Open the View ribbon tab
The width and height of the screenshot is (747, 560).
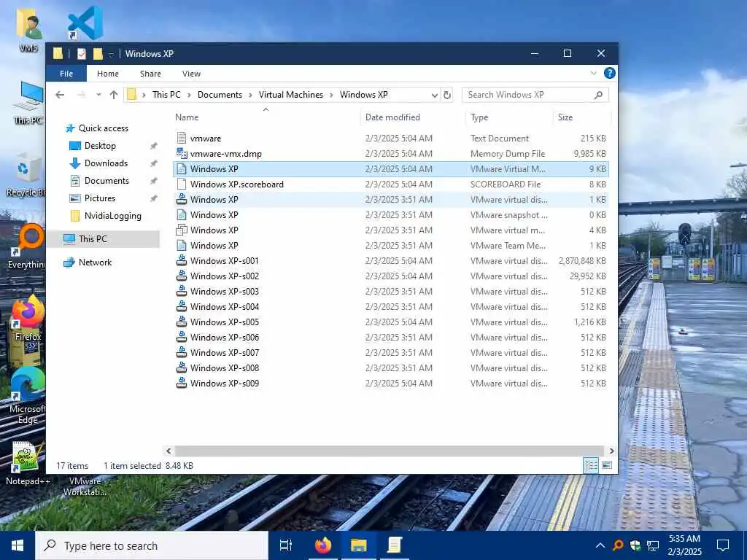[x=191, y=74]
